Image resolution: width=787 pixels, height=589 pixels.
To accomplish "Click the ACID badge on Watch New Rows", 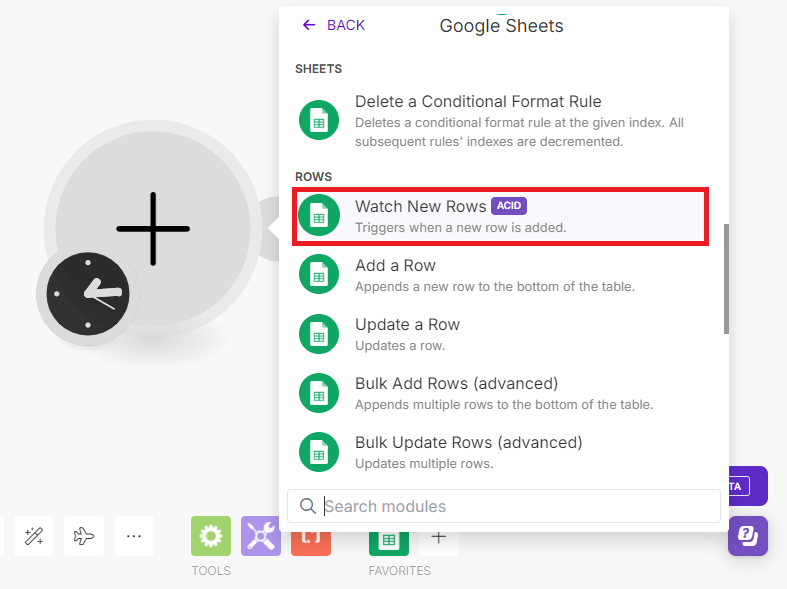I will (x=509, y=206).
